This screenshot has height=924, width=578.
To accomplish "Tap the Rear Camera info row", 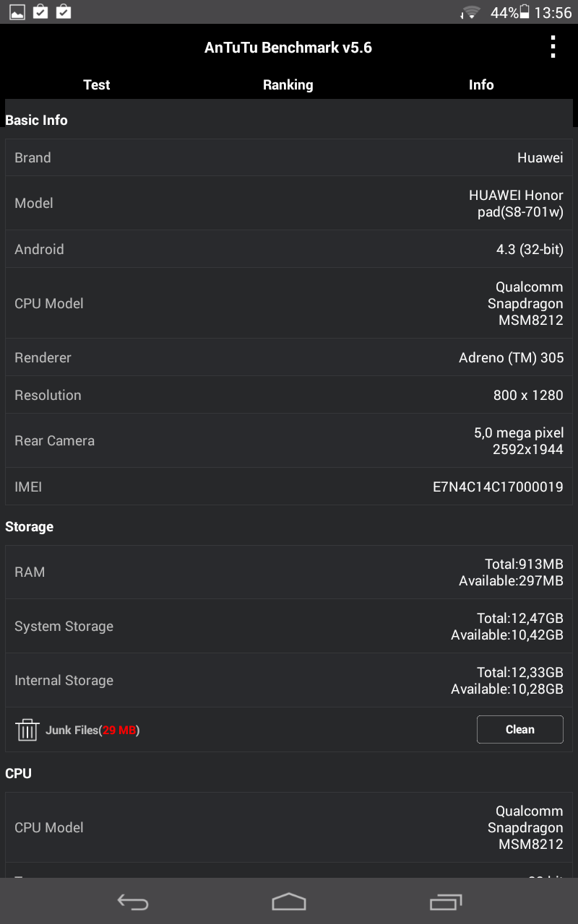I will click(289, 440).
